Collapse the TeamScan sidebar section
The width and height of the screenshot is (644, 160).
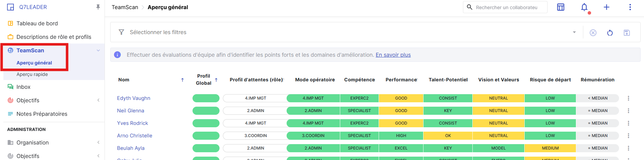[98, 51]
